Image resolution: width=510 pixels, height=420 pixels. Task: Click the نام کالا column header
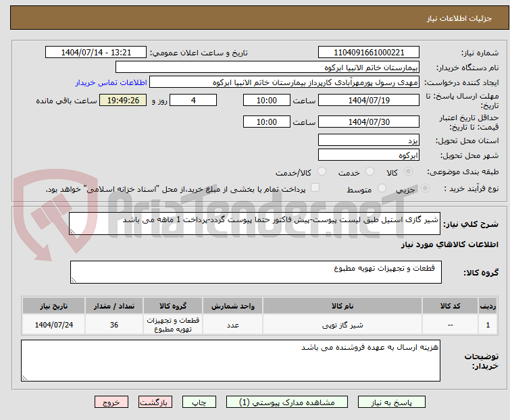(342, 306)
